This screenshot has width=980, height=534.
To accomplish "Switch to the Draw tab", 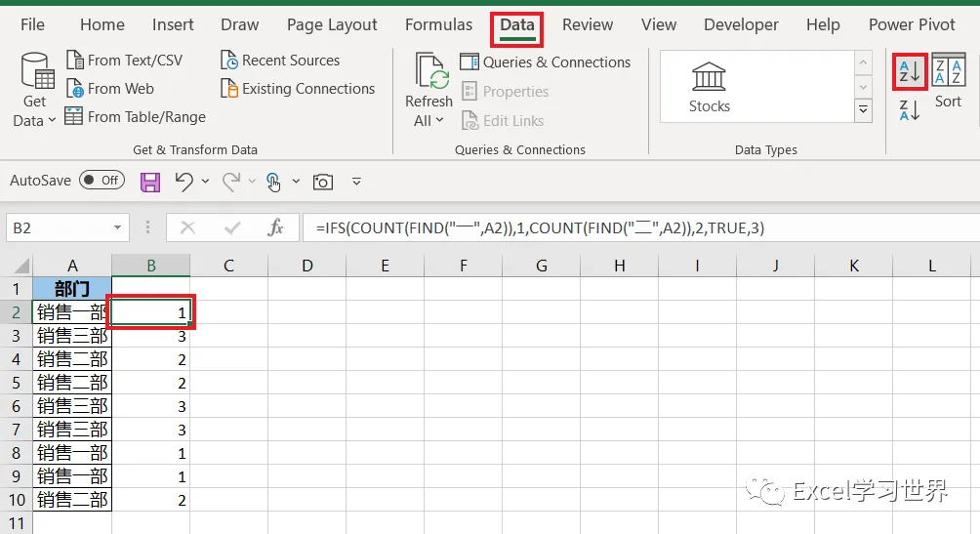I will tap(240, 24).
